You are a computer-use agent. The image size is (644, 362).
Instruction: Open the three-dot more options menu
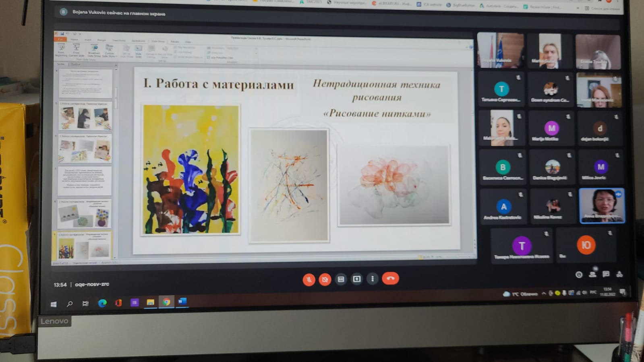[x=373, y=278]
